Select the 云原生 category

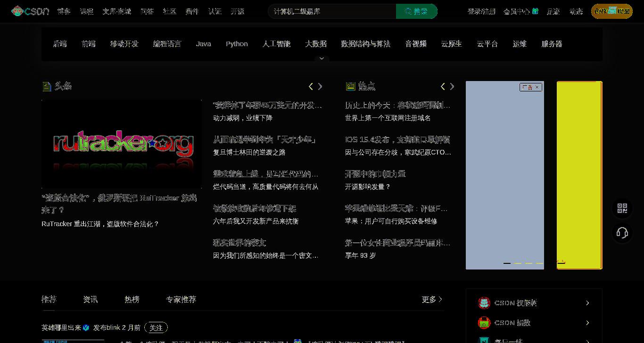(452, 44)
